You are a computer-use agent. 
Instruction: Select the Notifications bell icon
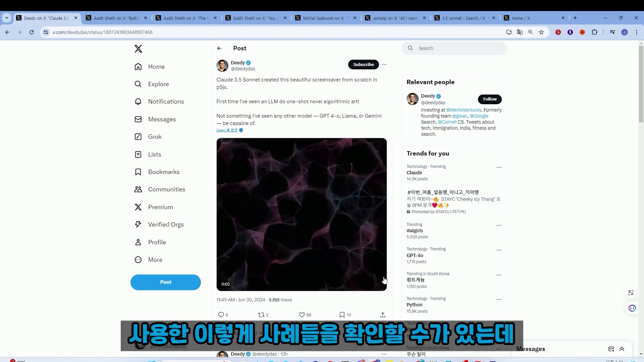click(x=138, y=102)
